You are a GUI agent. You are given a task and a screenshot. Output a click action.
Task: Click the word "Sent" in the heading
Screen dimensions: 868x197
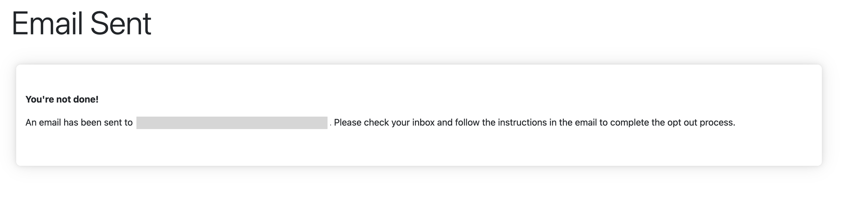click(x=121, y=24)
